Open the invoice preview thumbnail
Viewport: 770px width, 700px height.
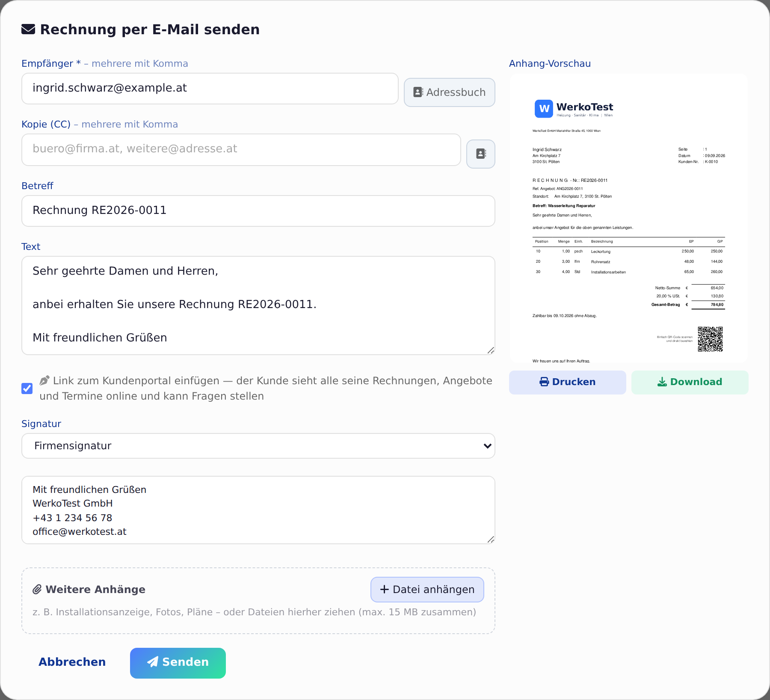pyautogui.click(x=628, y=218)
